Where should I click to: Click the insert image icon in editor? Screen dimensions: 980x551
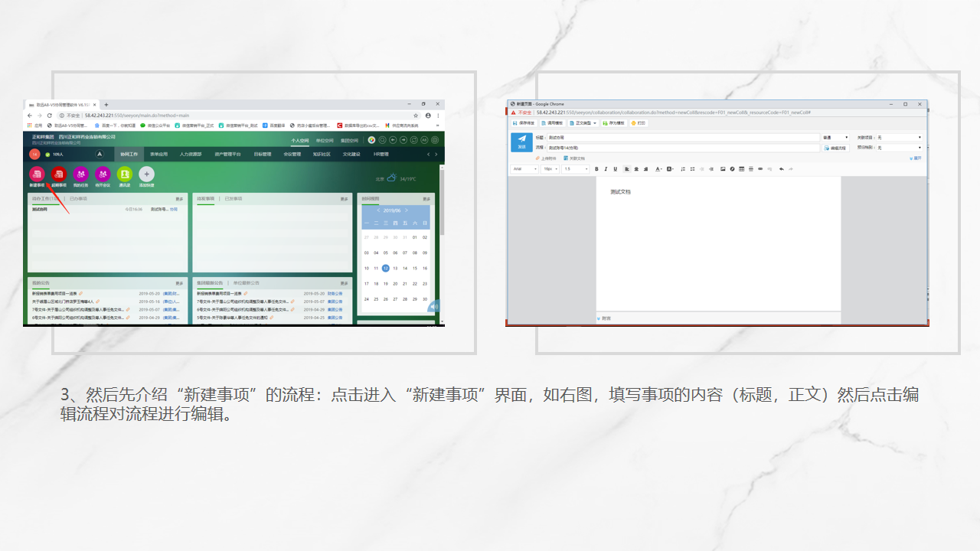click(x=723, y=168)
